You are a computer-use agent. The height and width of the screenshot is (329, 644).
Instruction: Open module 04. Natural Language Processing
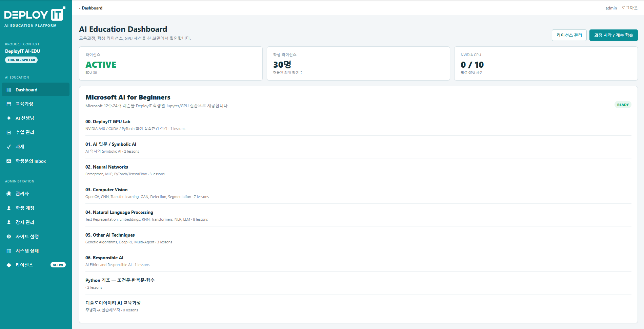(x=358, y=216)
